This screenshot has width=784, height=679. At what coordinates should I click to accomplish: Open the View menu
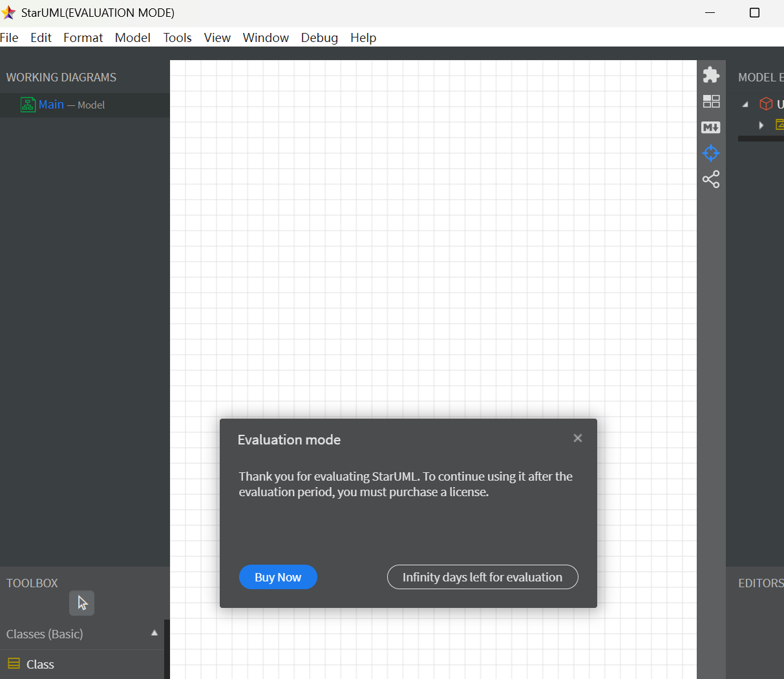point(217,37)
